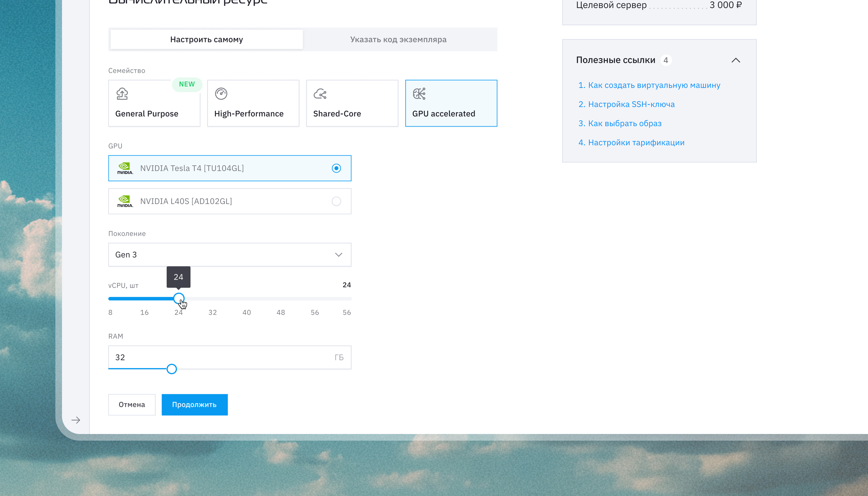Click the High-Performance speedometer icon
Screen dimensions: 868x496
point(221,94)
